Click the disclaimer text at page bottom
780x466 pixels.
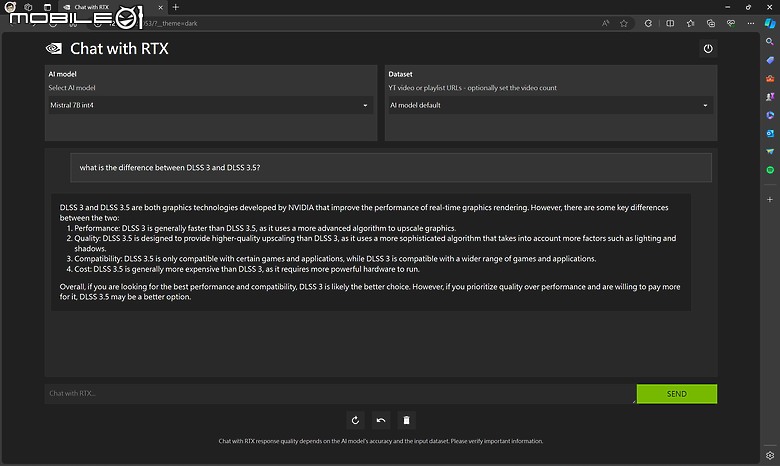point(381,441)
